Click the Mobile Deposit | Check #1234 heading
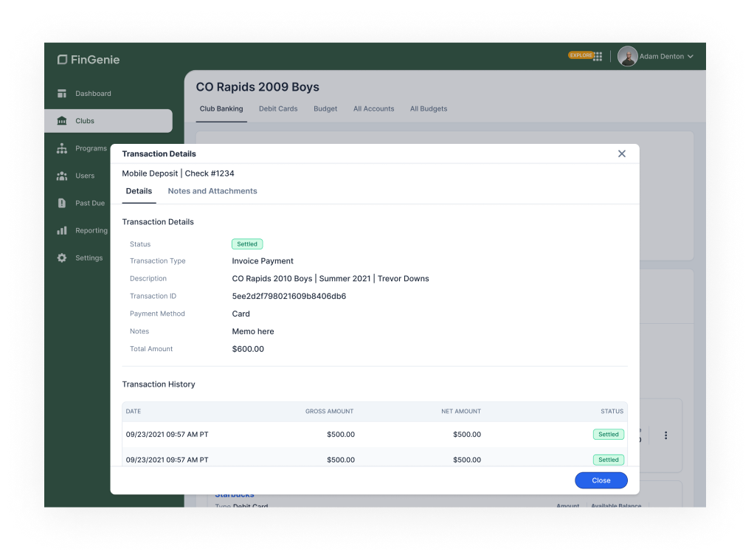 tap(178, 173)
